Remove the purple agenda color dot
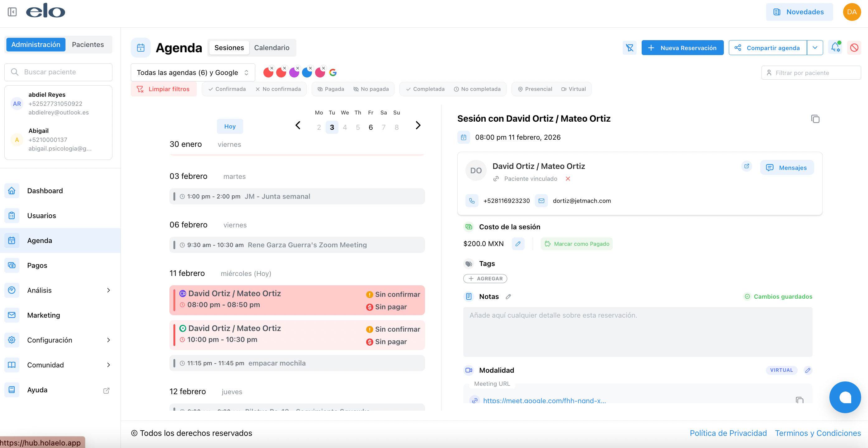This screenshot has width=868, height=448. 298,68
